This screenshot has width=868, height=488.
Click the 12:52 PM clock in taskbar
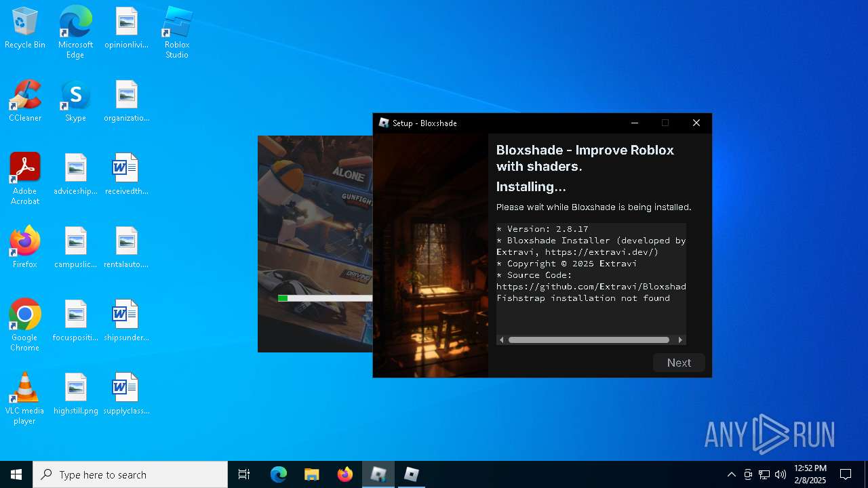click(810, 474)
